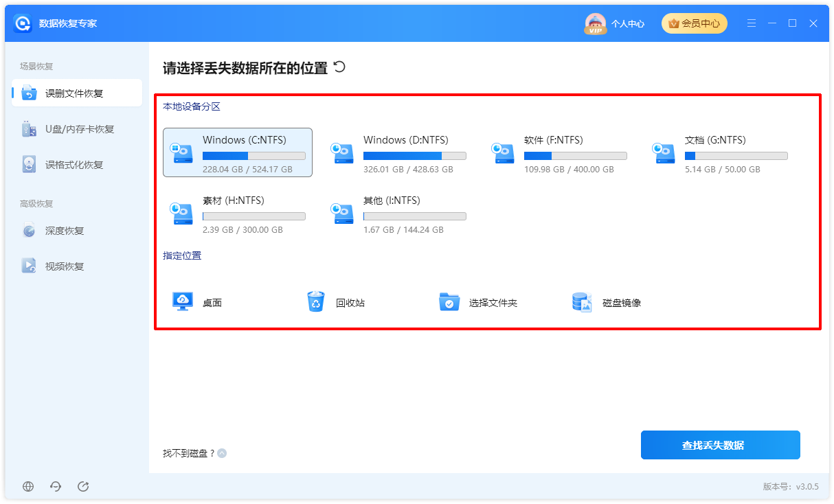
Task: Refresh the location list with reload icon
Action: click(x=339, y=67)
